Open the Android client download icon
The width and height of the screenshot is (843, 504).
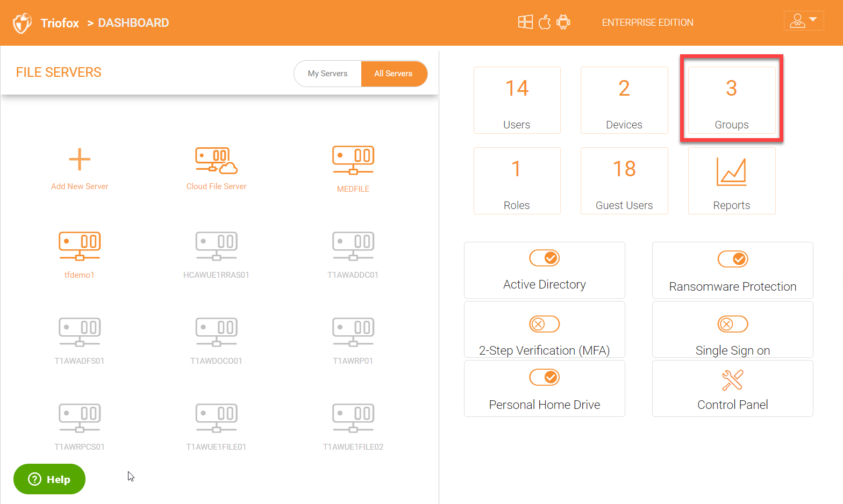coord(563,22)
